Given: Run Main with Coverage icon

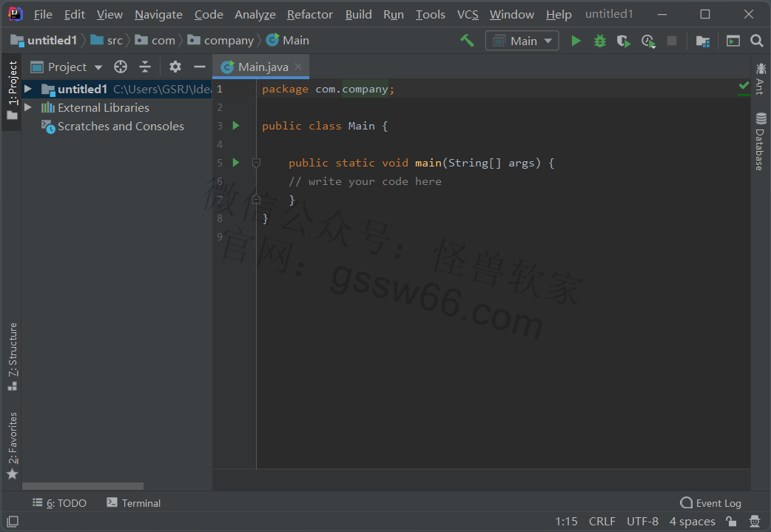Looking at the screenshot, I should point(624,41).
